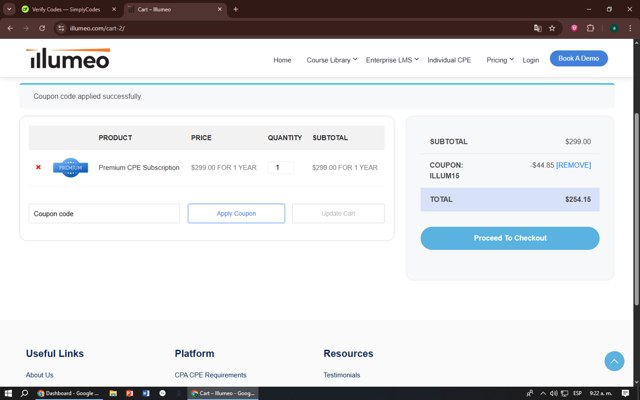Screen dimensions: 640x400
Task: Open the Windows Start menu
Action: tap(8, 393)
